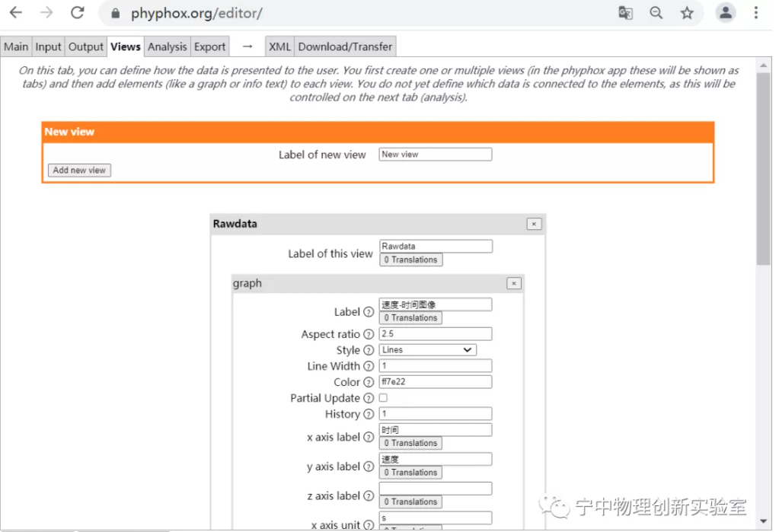Open Translations for the x axis label
Screen dimensions: 779x532
(x=410, y=442)
